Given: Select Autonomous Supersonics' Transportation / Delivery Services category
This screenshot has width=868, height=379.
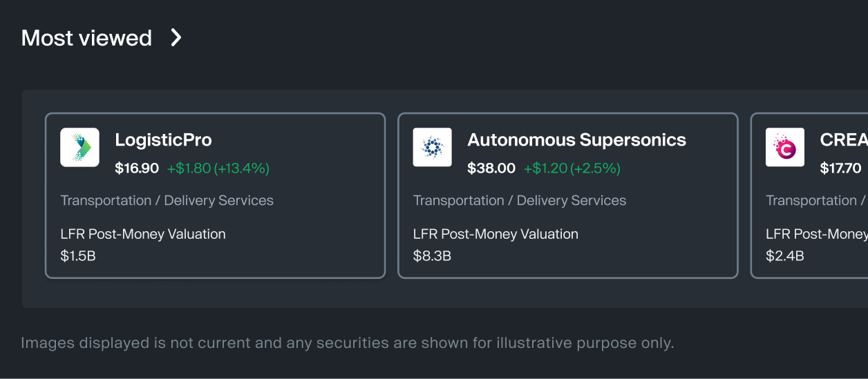Looking at the screenshot, I should (520, 201).
